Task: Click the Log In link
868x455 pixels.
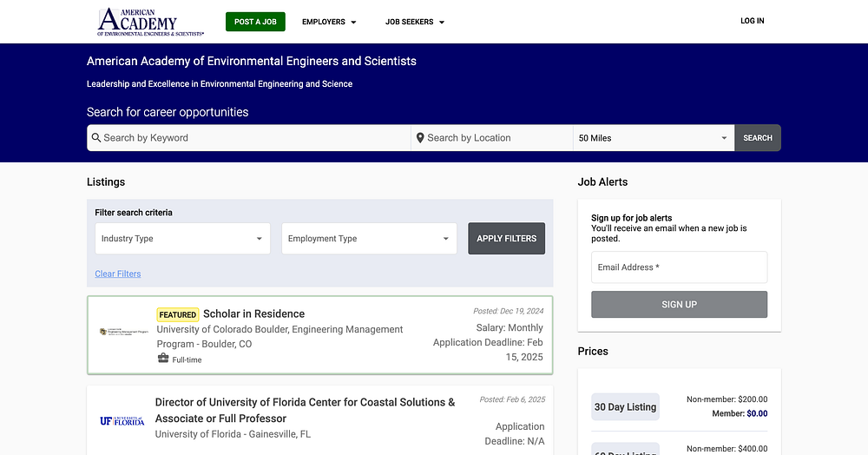Action: (x=753, y=21)
